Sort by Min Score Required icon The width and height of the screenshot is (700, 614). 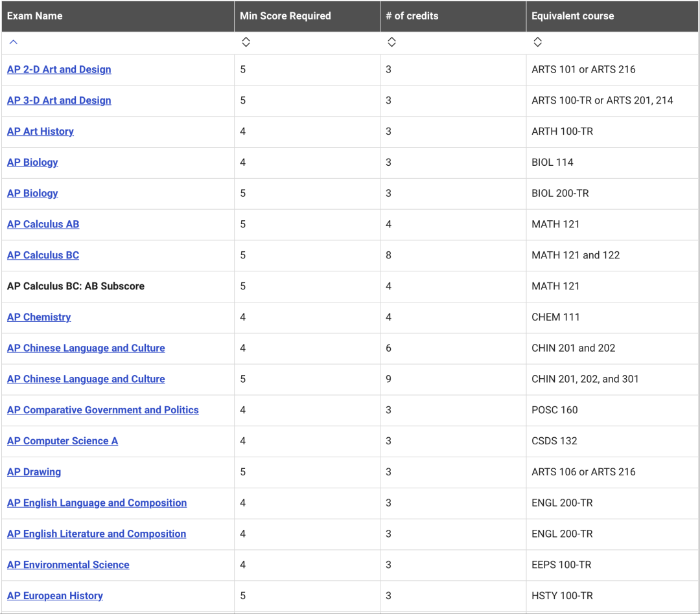coord(246,42)
